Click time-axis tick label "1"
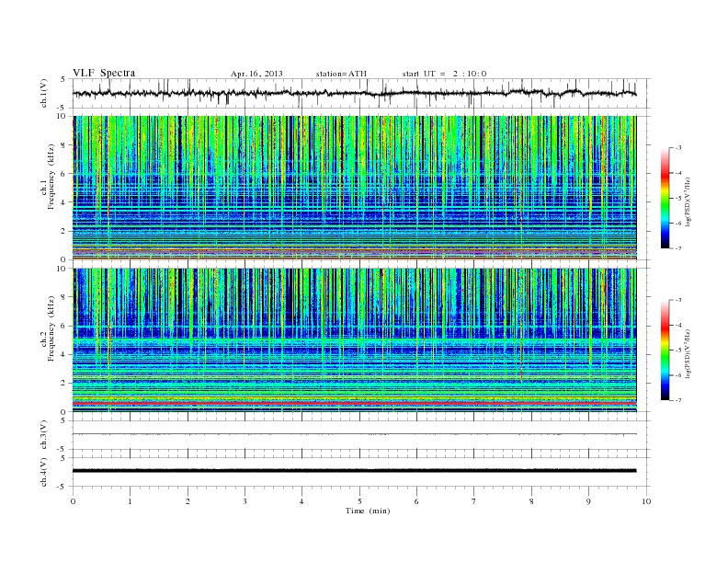Image resolution: width=728 pixels, height=563 pixels. pyautogui.click(x=130, y=501)
